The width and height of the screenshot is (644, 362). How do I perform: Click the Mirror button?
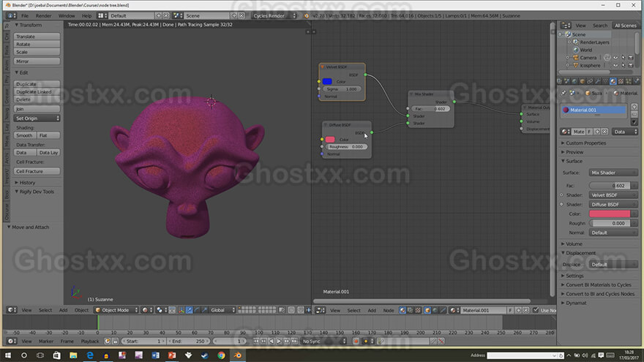(37, 61)
